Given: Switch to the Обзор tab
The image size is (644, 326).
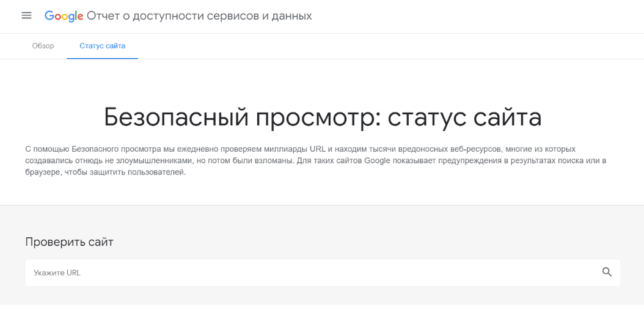Looking at the screenshot, I should [43, 46].
